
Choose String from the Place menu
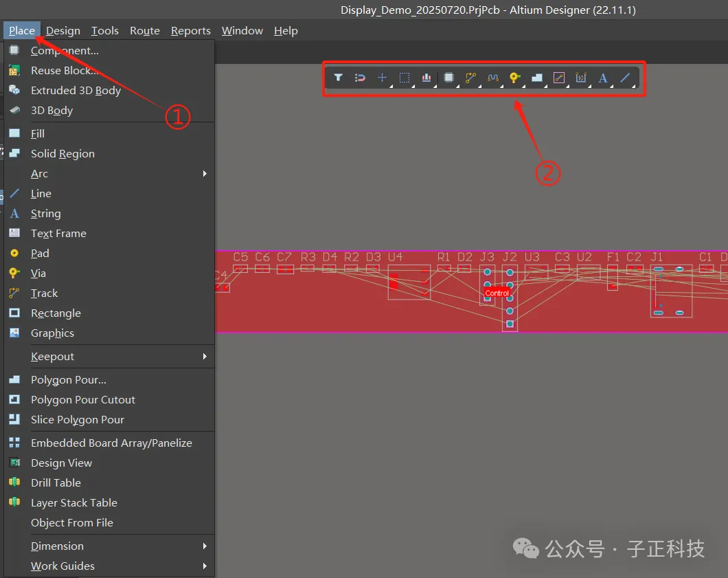coord(109,214)
